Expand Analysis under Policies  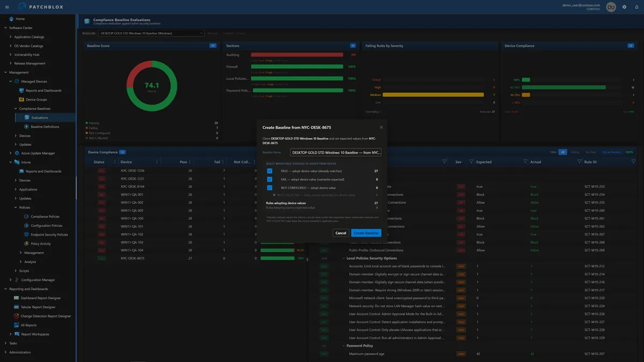click(x=20, y=262)
